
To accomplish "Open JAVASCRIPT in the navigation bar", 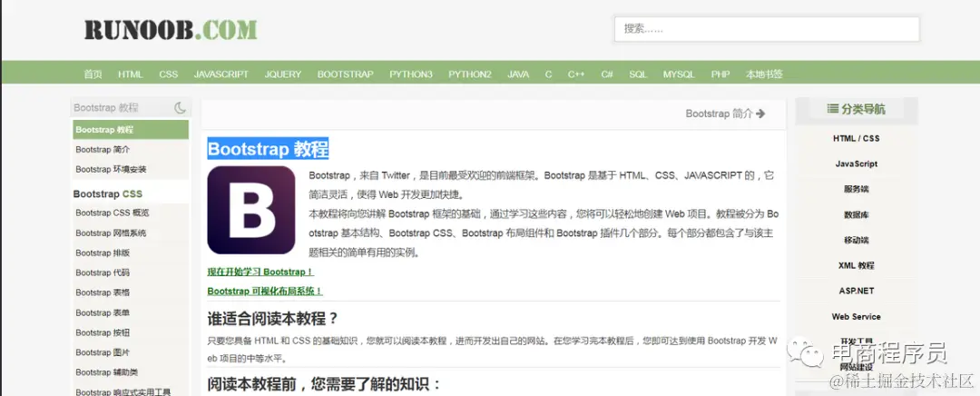I will click(x=221, y=74).
